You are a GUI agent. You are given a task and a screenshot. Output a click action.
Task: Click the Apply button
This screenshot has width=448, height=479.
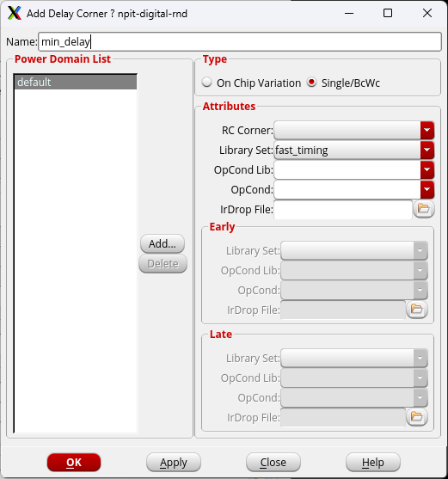coord(174,462)
